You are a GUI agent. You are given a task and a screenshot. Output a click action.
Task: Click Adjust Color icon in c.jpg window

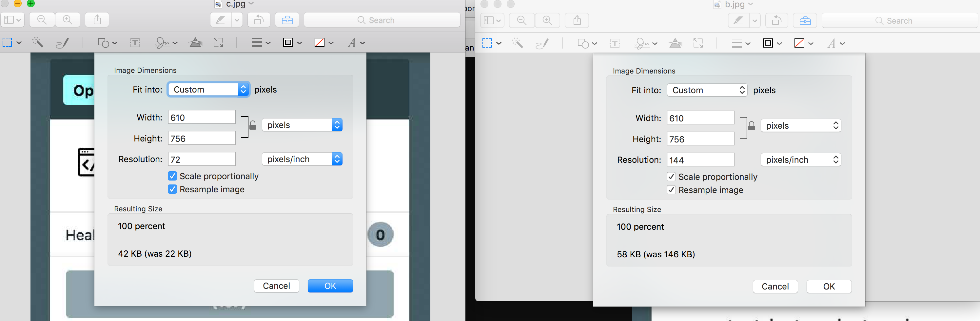pos(196,42)
